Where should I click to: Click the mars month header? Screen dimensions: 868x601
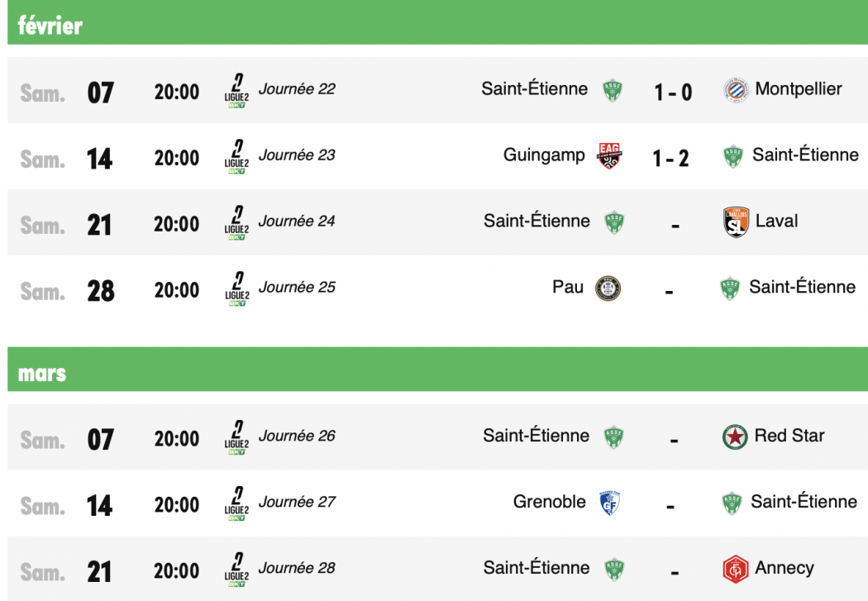coord(42,373)
